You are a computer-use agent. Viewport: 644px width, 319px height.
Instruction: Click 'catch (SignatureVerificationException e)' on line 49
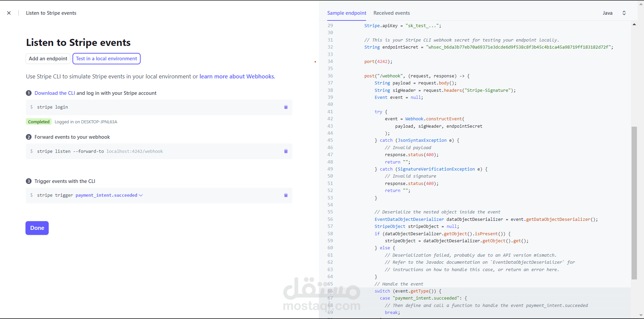pos(431,169)
